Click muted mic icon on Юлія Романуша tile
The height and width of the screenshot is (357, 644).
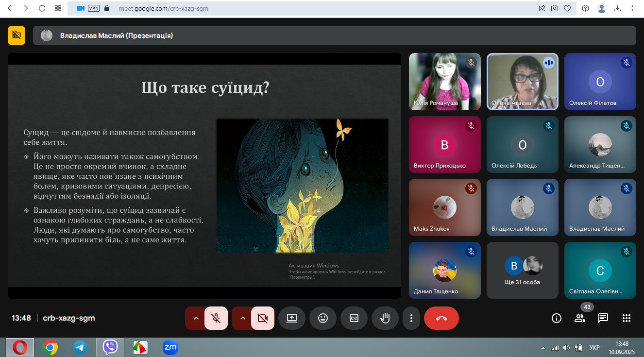coord(471,63)
